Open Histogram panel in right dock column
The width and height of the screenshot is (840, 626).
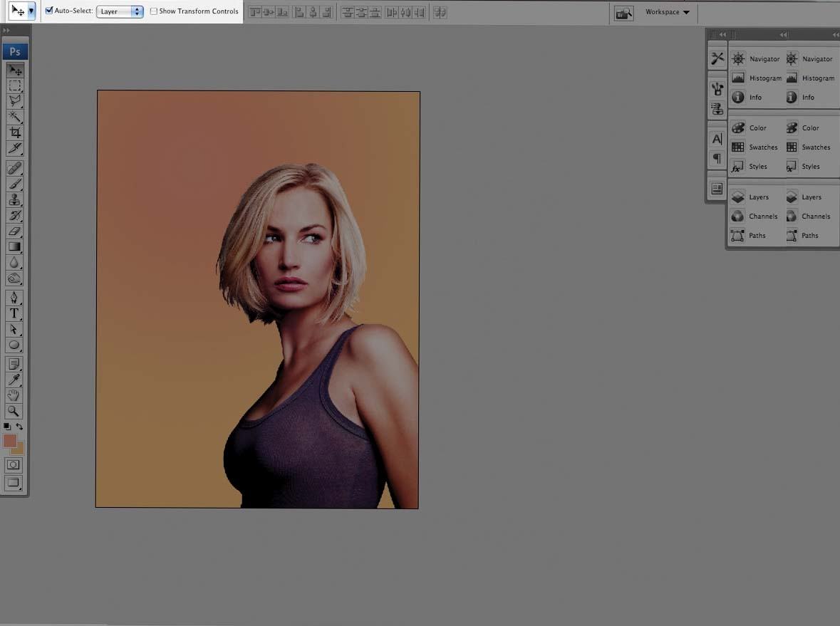click(811, 78)
